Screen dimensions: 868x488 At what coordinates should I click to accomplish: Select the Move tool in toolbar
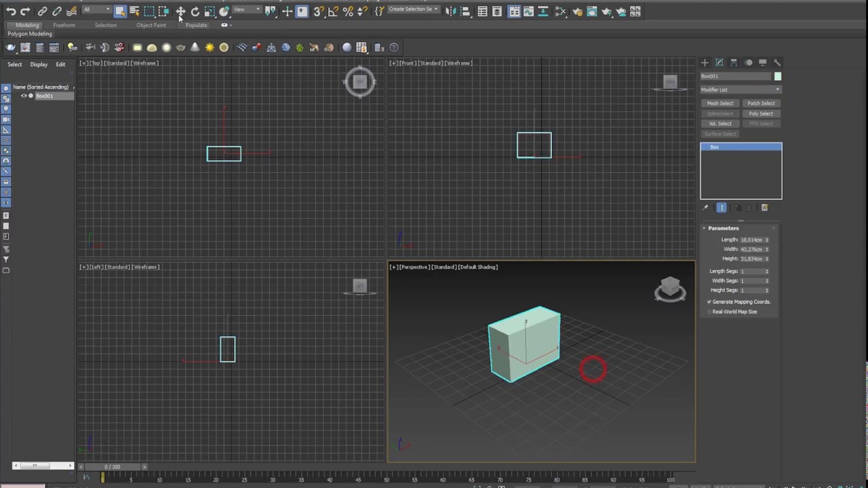tap(180, 12)
